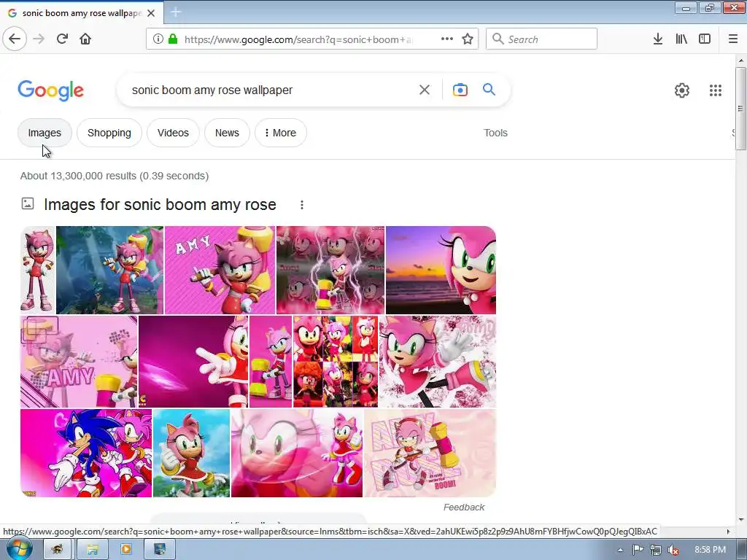Open red Amy multi-image collage thumbnail
This screenshot has height=560, width=747.
(336, 362)
